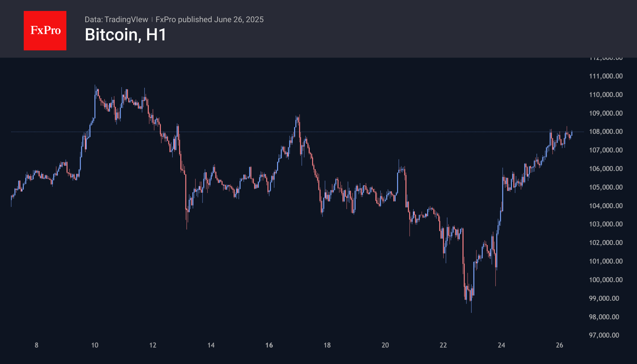This screenshot has width=637, height=364.
Task: Click the "Data: TradingView" source text
Action: click(116, 19)
